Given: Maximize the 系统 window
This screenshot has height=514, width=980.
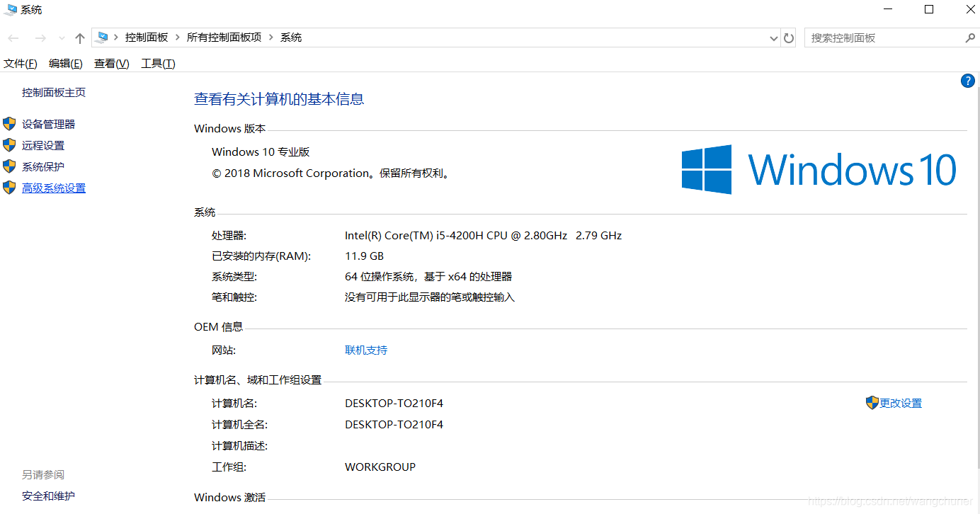Looking at the screenshot, I should coord(929,9).
